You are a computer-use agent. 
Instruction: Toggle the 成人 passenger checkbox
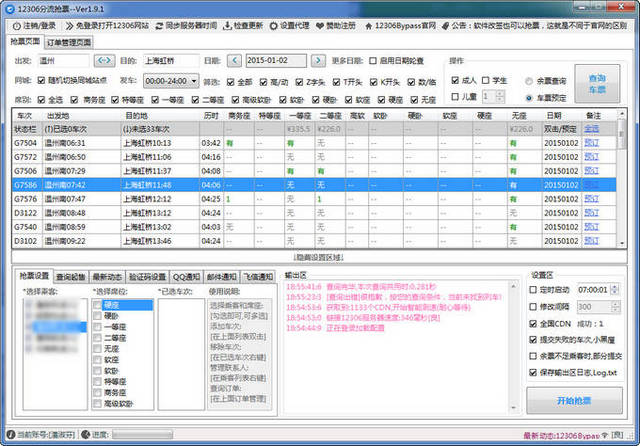(x=455, y=80)
